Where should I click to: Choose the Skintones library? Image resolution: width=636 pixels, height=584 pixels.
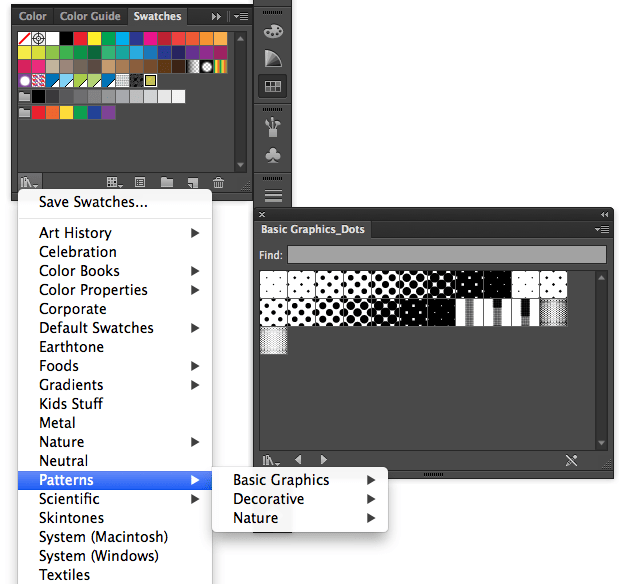coord(115,518)
